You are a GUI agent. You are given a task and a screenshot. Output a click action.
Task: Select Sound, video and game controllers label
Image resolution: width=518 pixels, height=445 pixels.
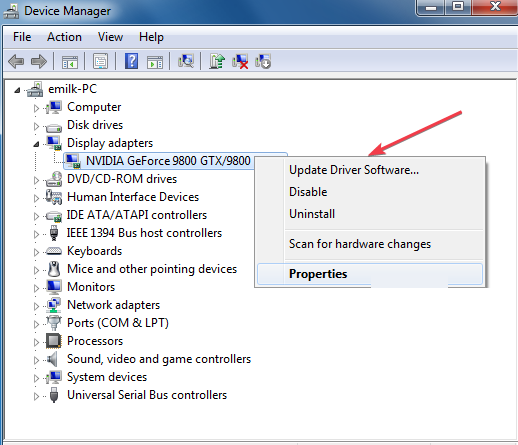pos(159,359)
